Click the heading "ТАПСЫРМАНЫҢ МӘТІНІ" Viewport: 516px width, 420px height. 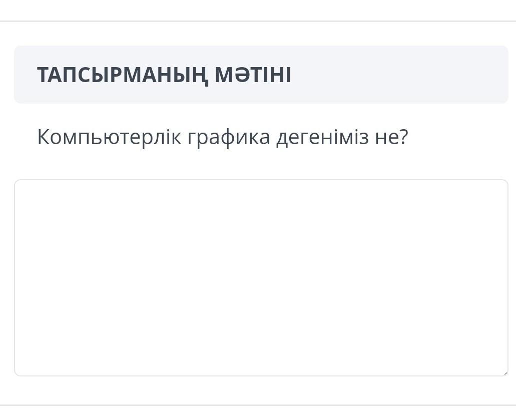tap(164, 75)
